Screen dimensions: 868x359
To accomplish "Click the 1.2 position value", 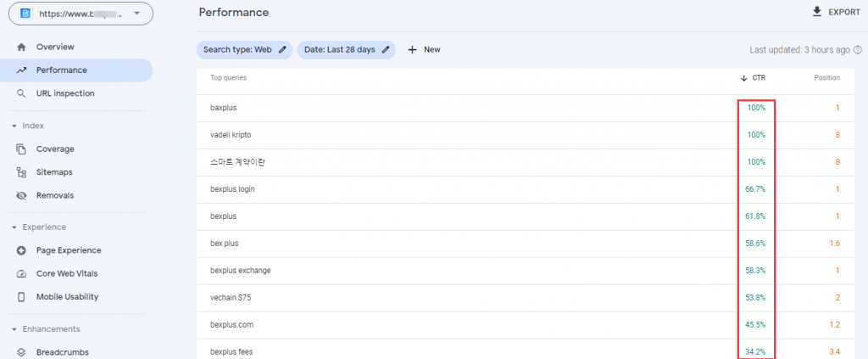I will click(835, 325).
